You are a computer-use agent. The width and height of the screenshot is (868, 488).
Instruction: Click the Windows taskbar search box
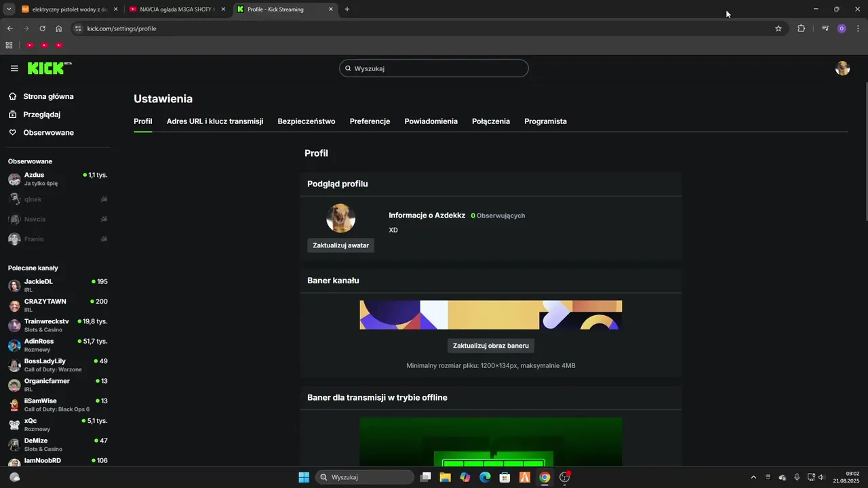coord(365,477)
